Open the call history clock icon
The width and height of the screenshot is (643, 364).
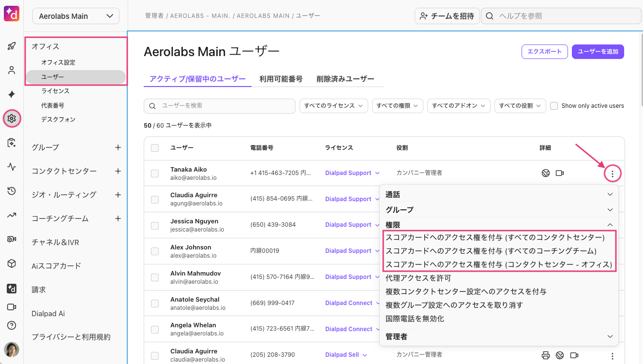[12, 191]
